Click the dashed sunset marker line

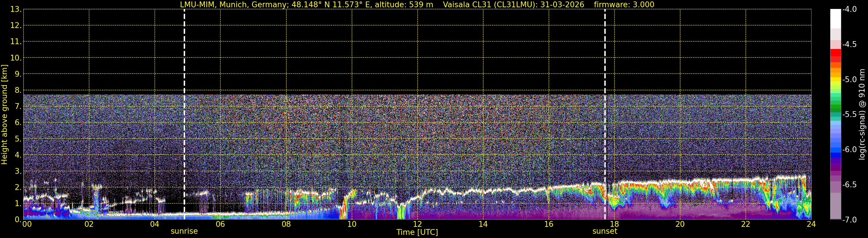coord(605,114)
